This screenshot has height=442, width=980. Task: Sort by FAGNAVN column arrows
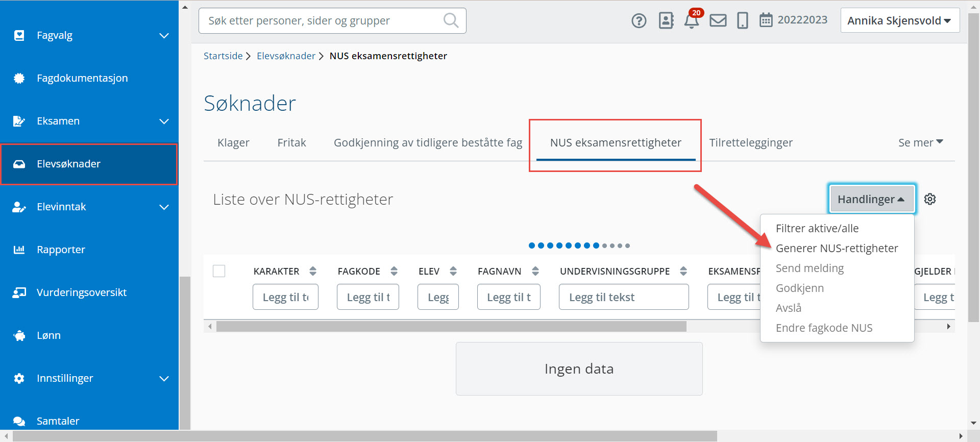[x=535, y=271]
